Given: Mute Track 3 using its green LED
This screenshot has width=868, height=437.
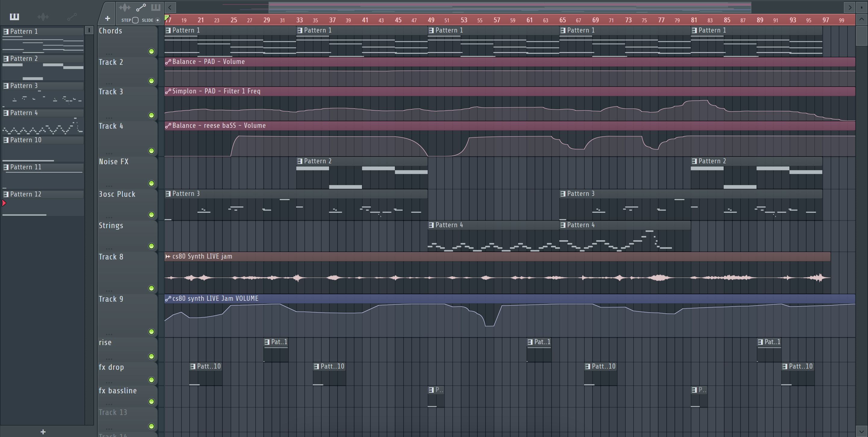Looking at the screenshot, I should coord(152,115).
